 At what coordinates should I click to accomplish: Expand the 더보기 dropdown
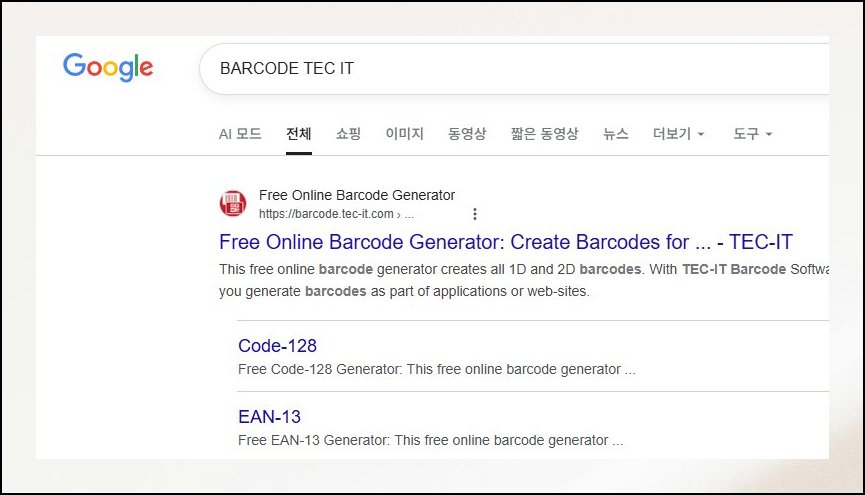point(679,134)
